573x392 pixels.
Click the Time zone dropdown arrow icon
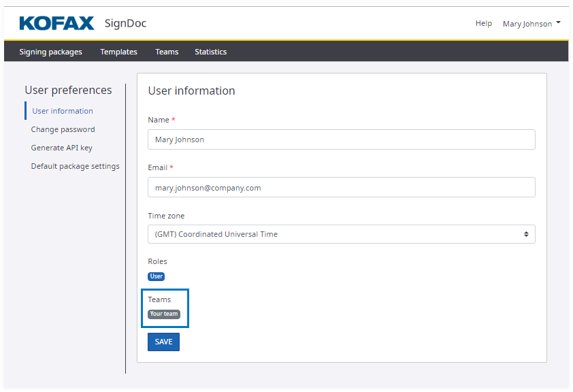[526, 234]
